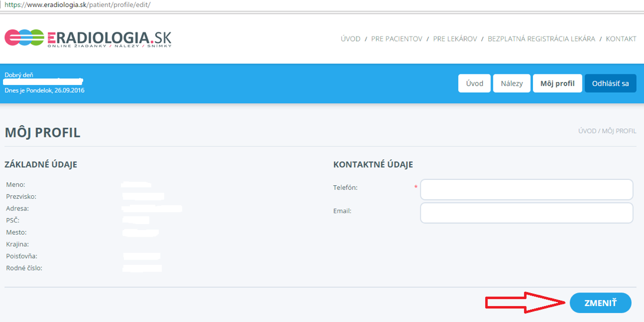Click the Telefón field label

(345, 188)
